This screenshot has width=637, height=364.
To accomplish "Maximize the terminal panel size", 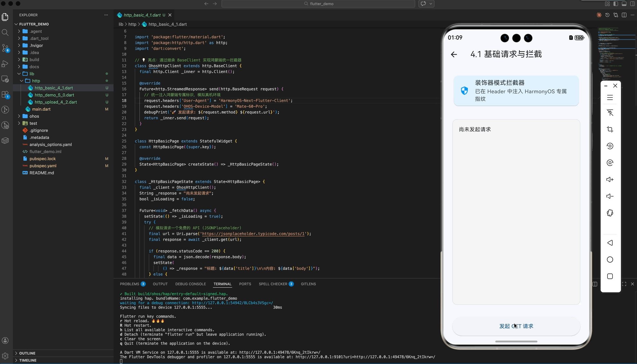I will (x=624, y=284).
